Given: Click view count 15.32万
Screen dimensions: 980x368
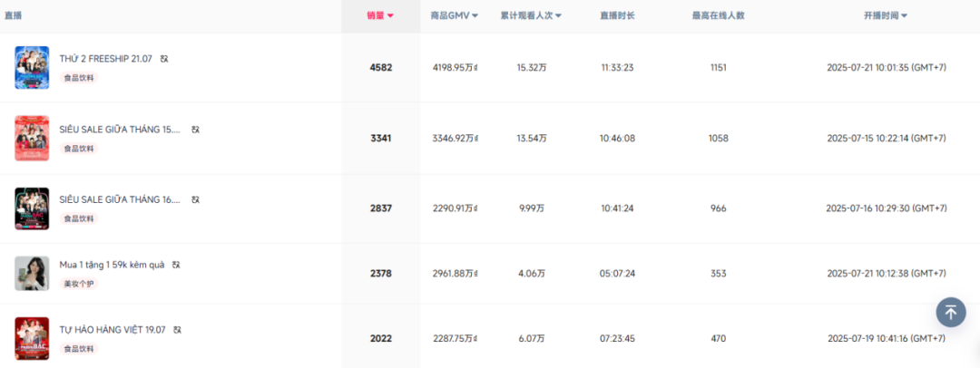Looking at the screenshot, I should point(531,67).
